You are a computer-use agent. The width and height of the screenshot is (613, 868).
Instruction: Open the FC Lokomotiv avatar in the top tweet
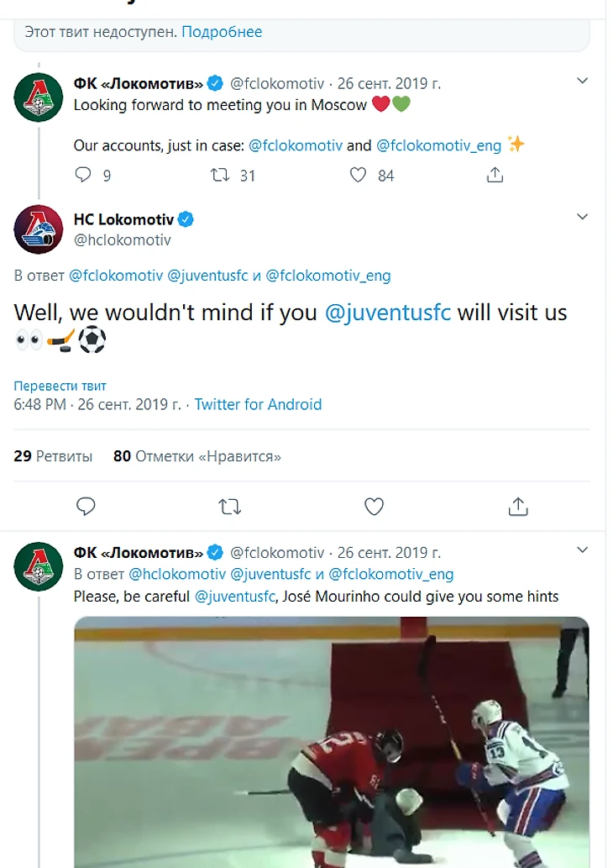click(x=38, y=97)
